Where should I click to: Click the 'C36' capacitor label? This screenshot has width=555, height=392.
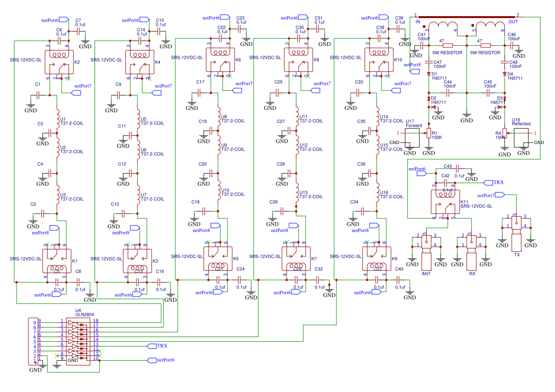(361, 164)
